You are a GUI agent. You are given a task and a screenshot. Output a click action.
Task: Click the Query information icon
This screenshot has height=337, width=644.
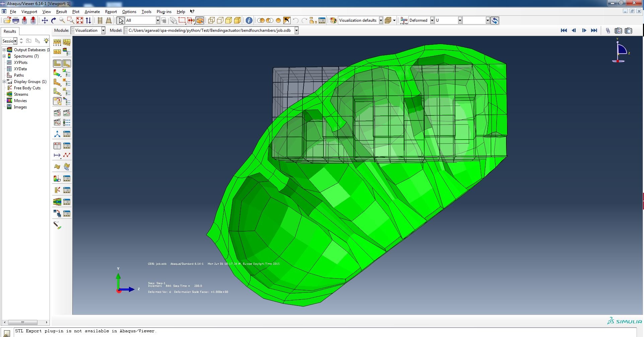tap(249, 20)
